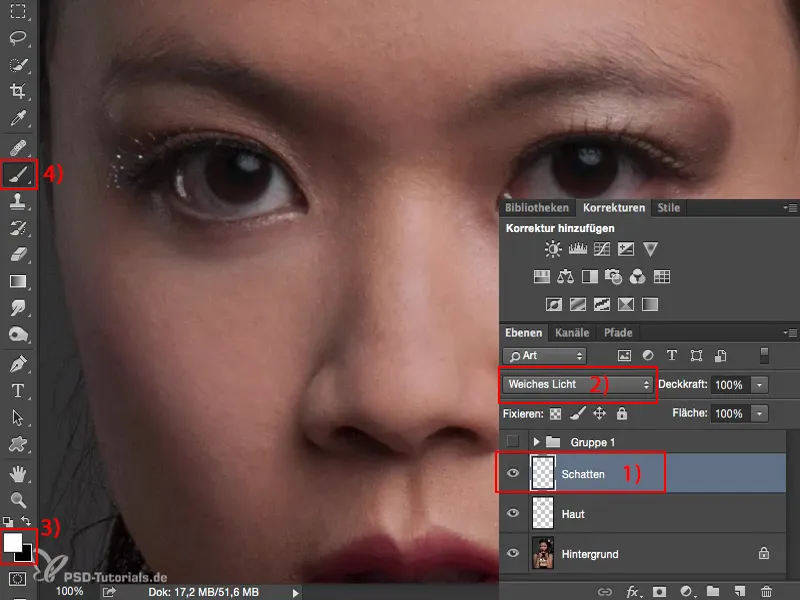The height and width of the screenshot is (600, 800).
Task: Click the Delete layer trash icon
Action: point(766,592)
